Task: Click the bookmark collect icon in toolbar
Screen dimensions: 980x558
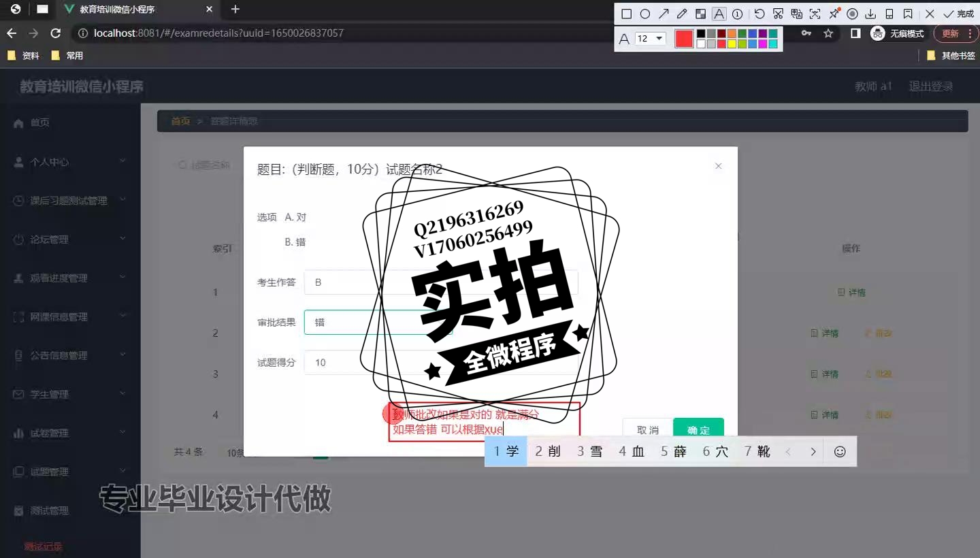Action: (908, 14)
